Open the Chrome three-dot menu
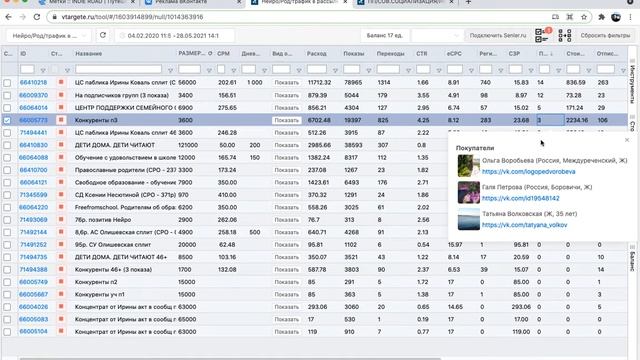Screen dimensions: 640x360 pos(631,17)
